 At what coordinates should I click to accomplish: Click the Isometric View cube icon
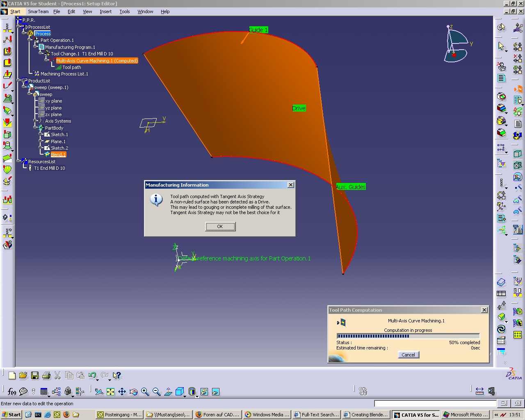pos(179,392)
